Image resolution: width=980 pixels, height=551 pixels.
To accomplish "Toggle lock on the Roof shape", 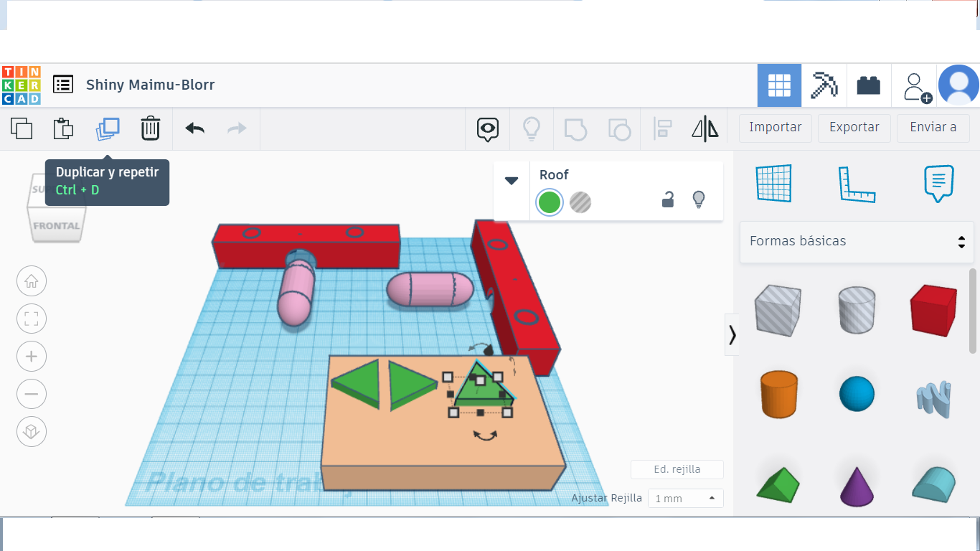I will [x=668, y=199].
